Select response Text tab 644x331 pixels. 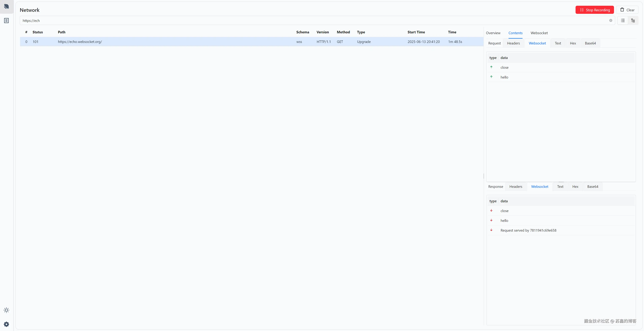[x=560, y=187]
